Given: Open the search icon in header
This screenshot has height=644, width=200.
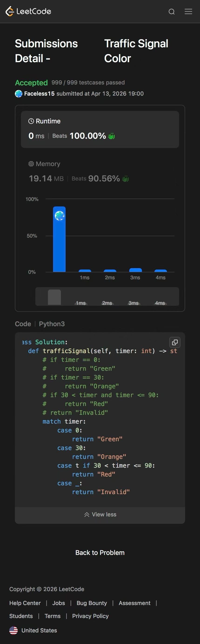Looking at the screenshot, I should (171, 12).
